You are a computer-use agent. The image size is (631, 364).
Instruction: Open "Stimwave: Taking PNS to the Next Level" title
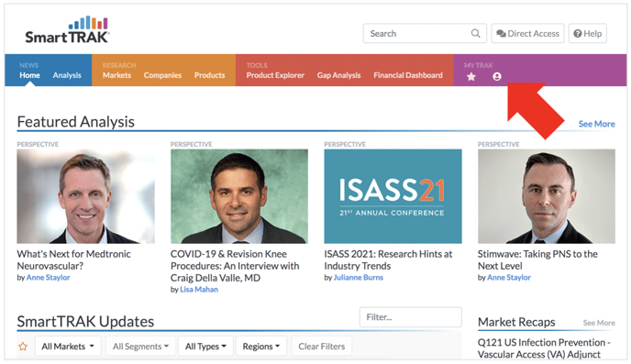coord(537,259)
